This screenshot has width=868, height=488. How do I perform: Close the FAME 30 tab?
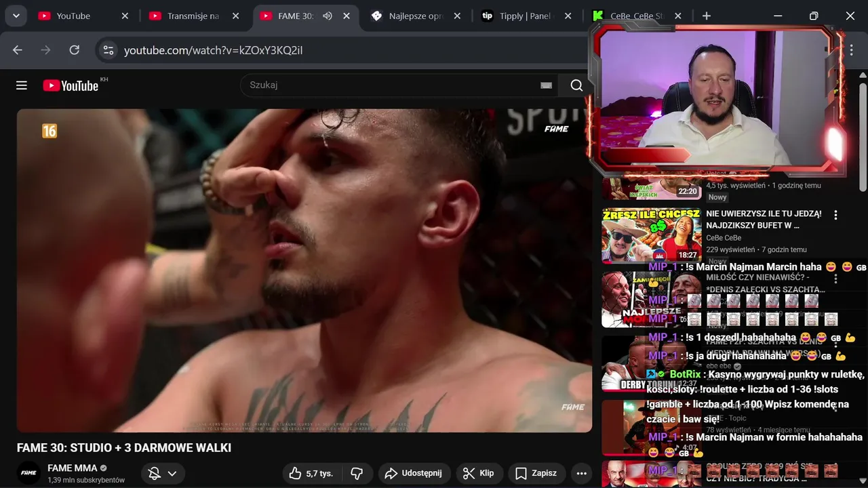(x=347, y=16)
